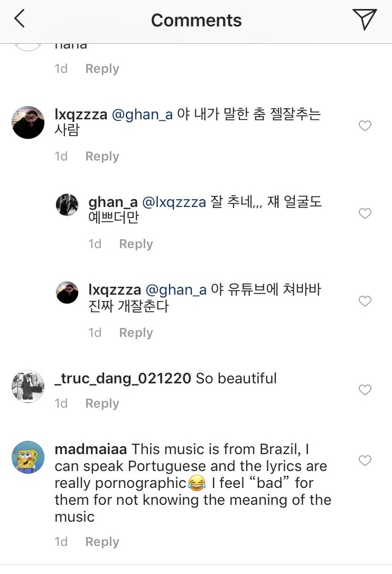392x574 pixels.
Task: Open direct messages via paper plane icon
Action: [x=364, y=20]
